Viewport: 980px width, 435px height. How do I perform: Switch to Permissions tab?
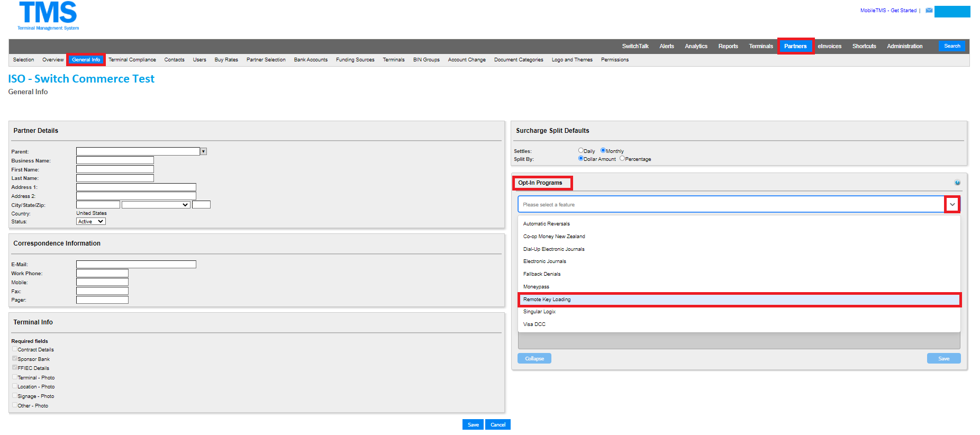point(614,60)
